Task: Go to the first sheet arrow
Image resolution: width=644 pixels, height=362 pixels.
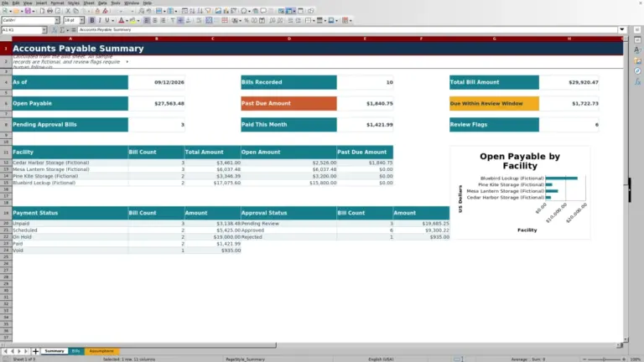Action: click(x=5, y=351)
